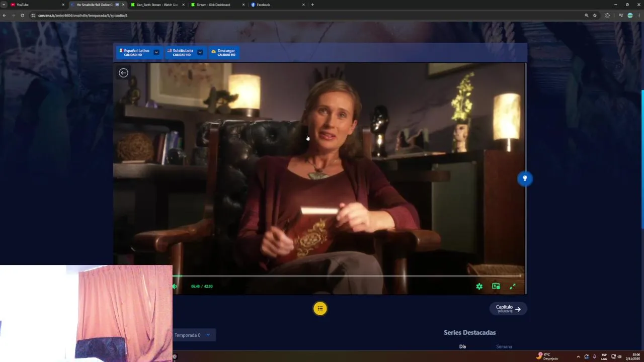Click the player back arrow icon
This screenshot has width=644, height=362.
[x=123, y=73]
